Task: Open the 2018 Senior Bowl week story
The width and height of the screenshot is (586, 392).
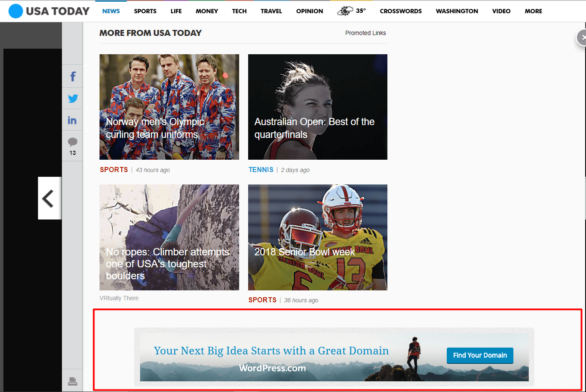Action: pyautogui.click(x=317, y=237)
